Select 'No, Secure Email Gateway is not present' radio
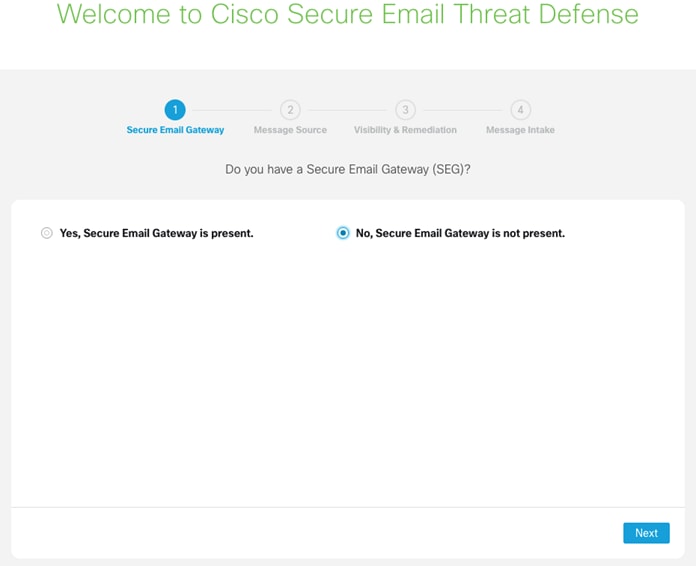Image resolution: width=696 pixels, height=566 pixels. [x=343, y=233]
